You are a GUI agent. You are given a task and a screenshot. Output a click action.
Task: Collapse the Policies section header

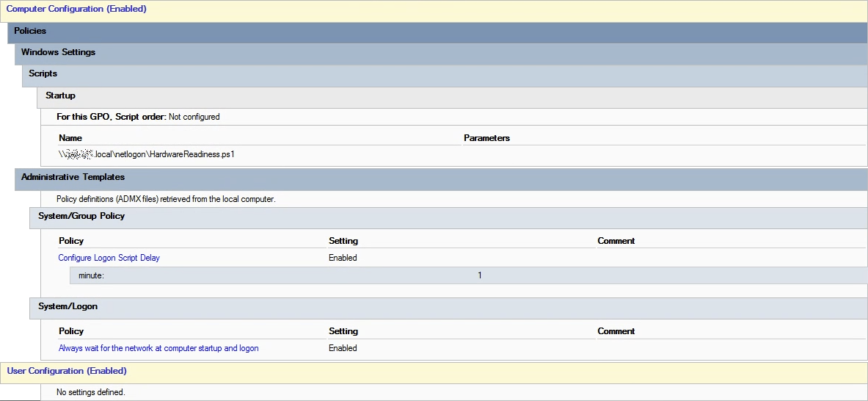(31, 32)
